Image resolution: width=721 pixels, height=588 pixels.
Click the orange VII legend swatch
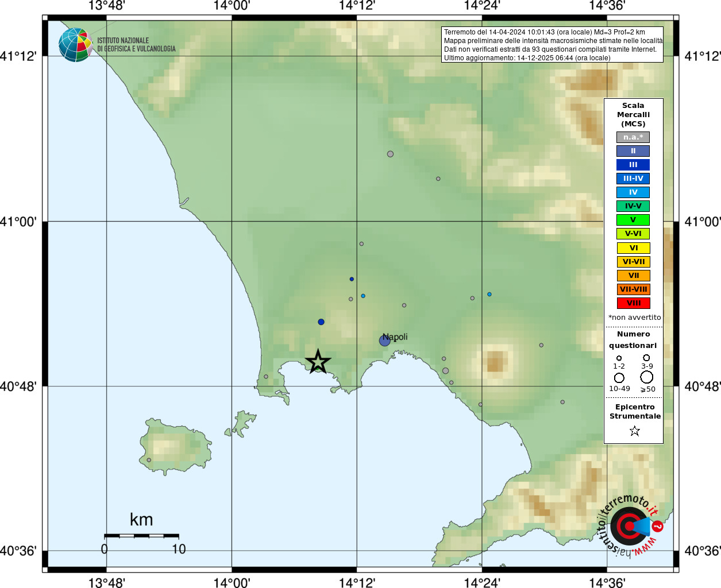click(633, 276)
